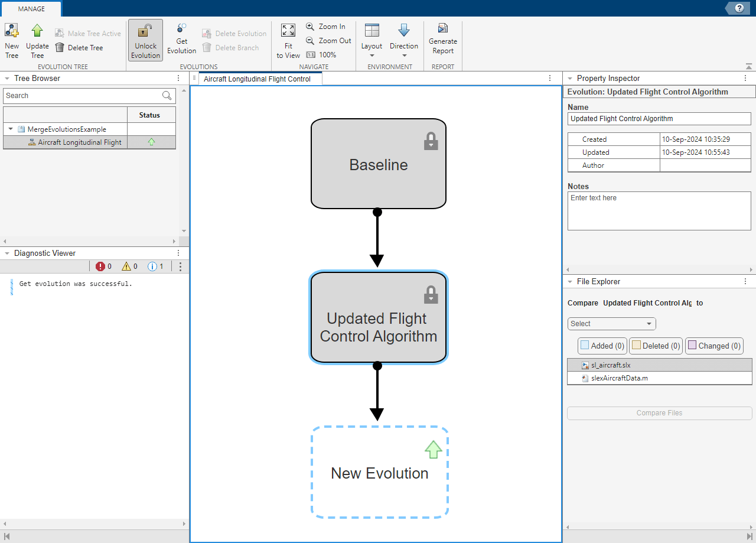
Task: Select the Baseline evolution node
Action: [x=378, y=164]
